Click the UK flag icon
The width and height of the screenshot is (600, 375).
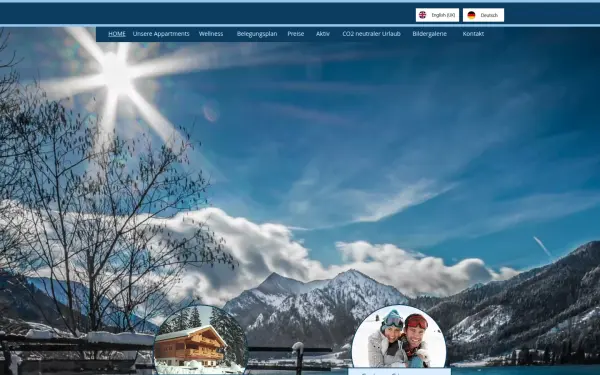[x=422, y=15]
